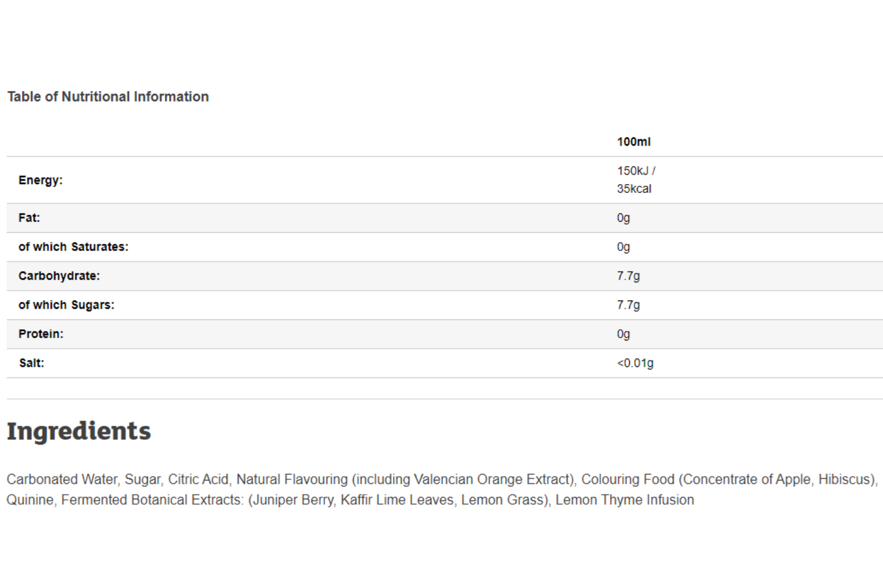
Task: Click 'Carbonated Water' in the ingredients text
Action: pyautogui.click(x=61, y=479)
